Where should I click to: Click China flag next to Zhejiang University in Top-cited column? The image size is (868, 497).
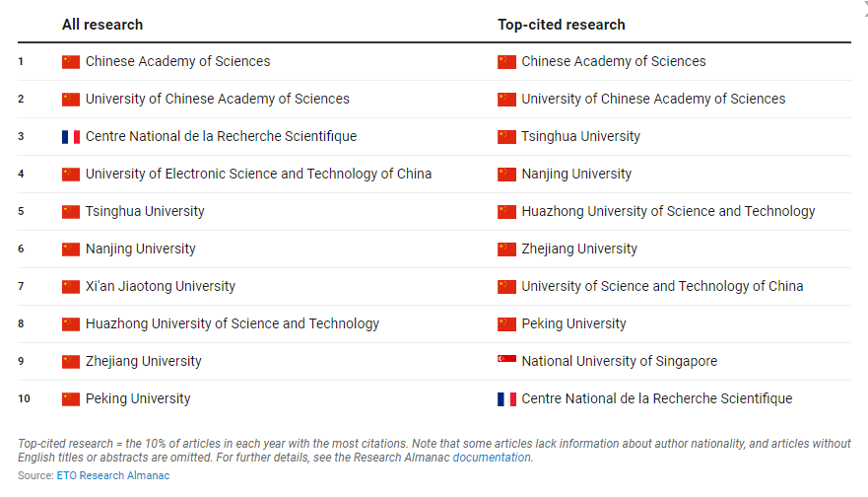[x=506, y=249]
